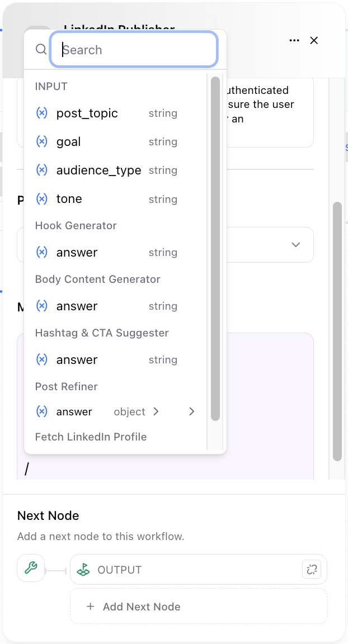Click the unlink icon on the OUTPUT node
The height and width of the screenshot is (644, 348).
click(312, 569)
